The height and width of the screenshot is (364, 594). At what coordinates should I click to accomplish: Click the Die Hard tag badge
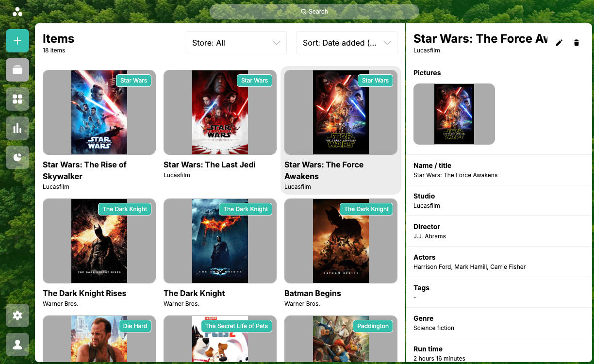point(135,326)
